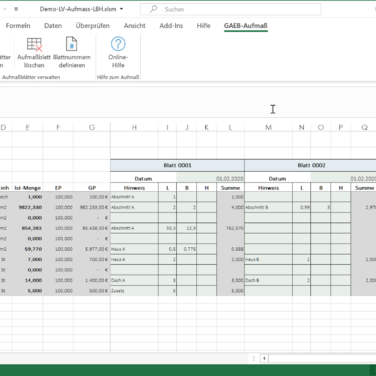The width and height of the screenshot is (376, 376).
Task: Click the Dach B hint cell
Action: tap(268, 280)
